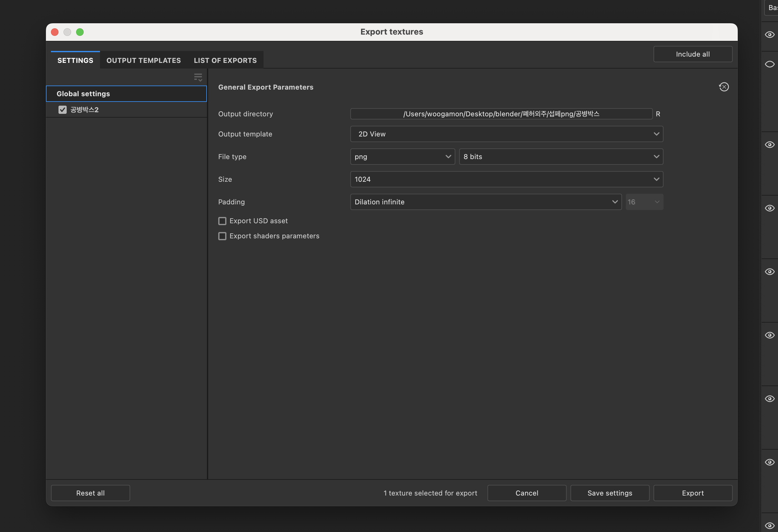
Task: Click the green zoom window button
Action: pyautogui.click(x=80, y=32)
